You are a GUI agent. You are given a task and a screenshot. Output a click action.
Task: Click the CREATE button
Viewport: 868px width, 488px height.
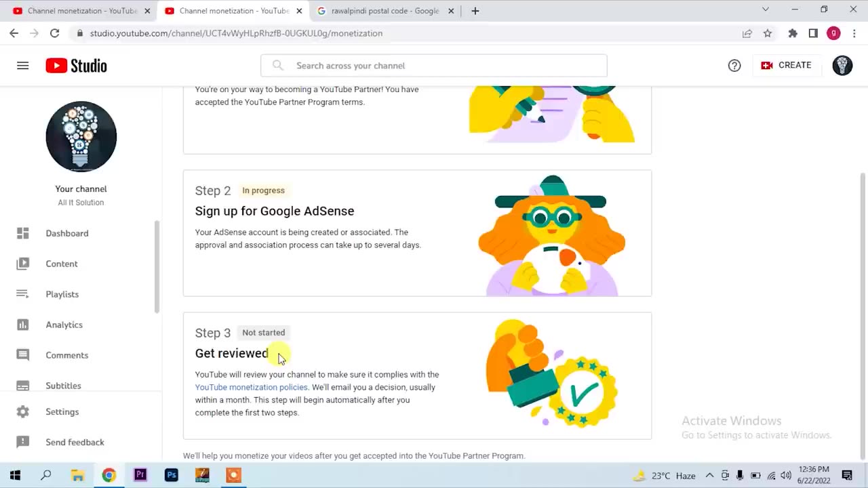click(787, 66)
